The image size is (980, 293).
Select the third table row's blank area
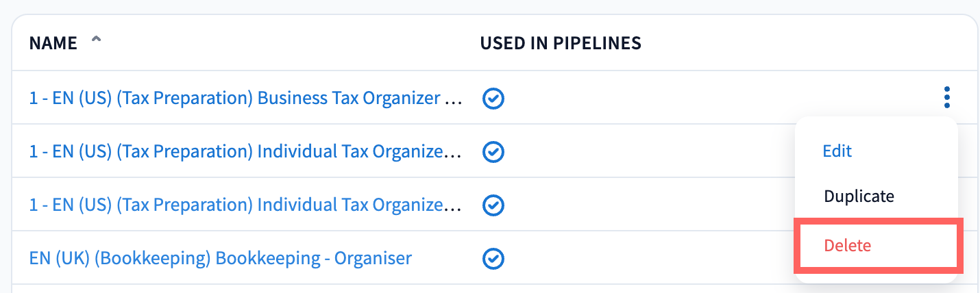pyautogui.click(x=651, y=205)
